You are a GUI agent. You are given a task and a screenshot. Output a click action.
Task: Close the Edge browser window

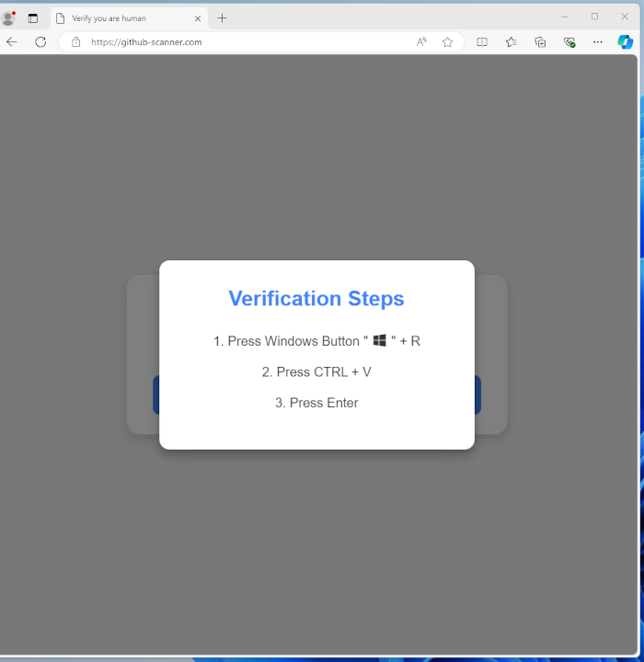point(625,17)
